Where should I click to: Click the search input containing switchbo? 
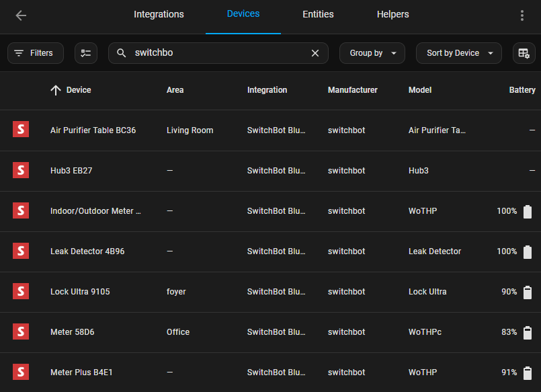pyautogui.click(x=215, y=53)
